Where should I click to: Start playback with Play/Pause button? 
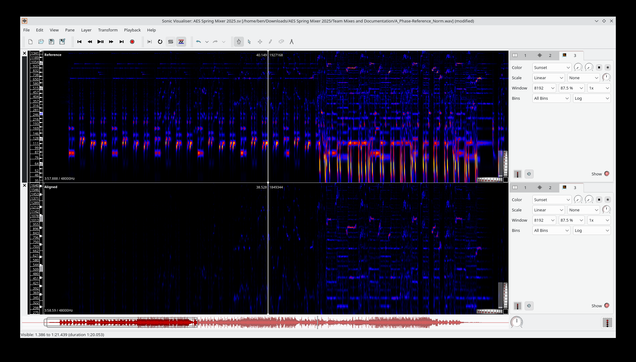pos(101,42)
